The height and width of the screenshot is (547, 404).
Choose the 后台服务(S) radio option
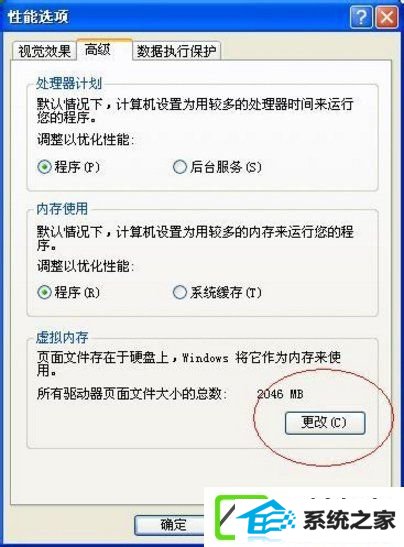pyautogui.click(x=217, y=167)
